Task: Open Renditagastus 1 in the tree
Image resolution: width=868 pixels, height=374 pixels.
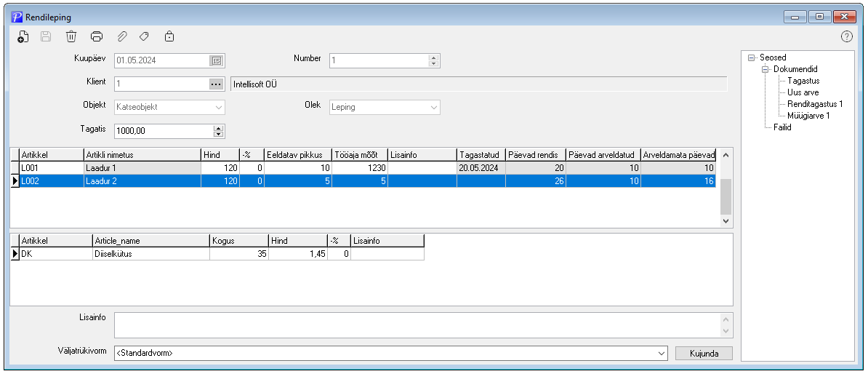Action: pos(815,104)
